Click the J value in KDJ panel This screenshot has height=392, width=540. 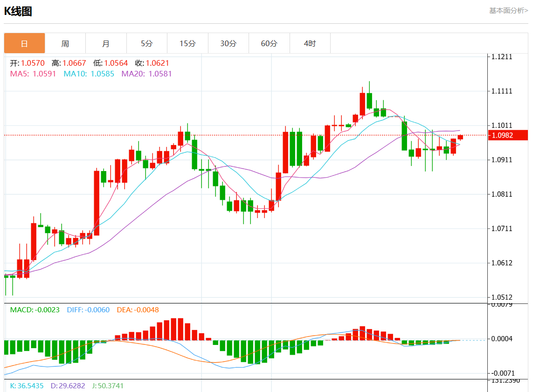pyautogui.click(x=107, y=386)
